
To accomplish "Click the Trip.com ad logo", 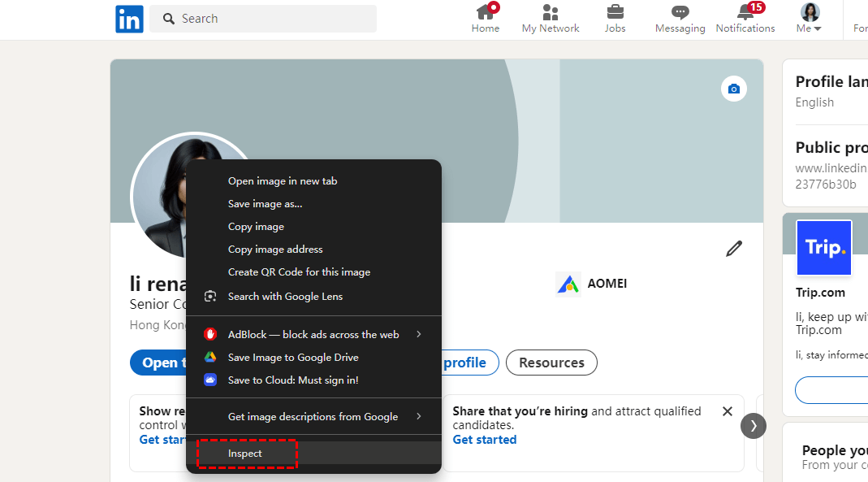I will point(823,248).
